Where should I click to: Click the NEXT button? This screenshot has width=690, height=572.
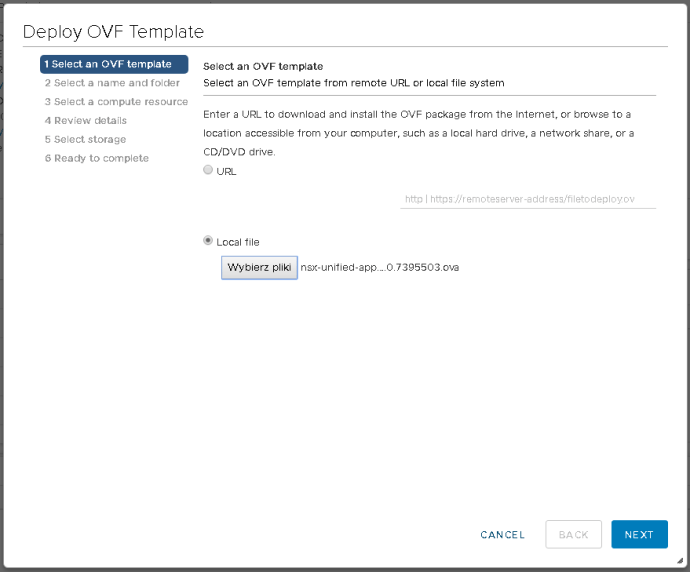[639, 534]
